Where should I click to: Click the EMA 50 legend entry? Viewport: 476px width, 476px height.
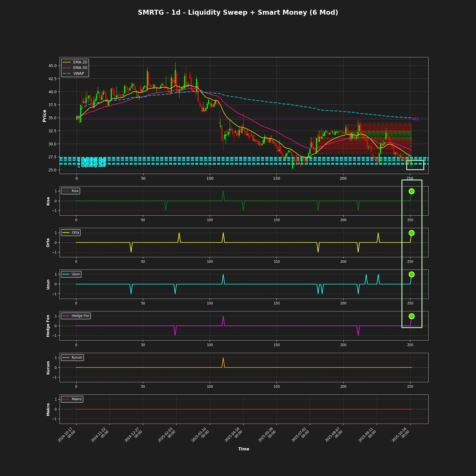(80, 68)
